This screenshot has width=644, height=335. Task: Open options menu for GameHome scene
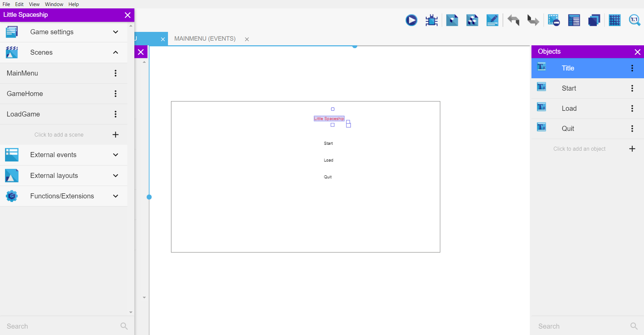pyautogui.click(x=116, y=94)
